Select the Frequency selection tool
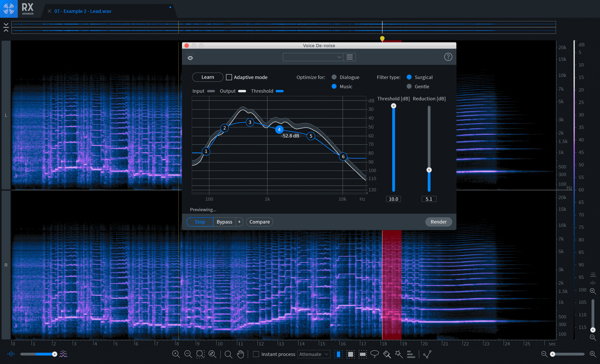The width and height of the screenshot is (600, 364). 362,354
